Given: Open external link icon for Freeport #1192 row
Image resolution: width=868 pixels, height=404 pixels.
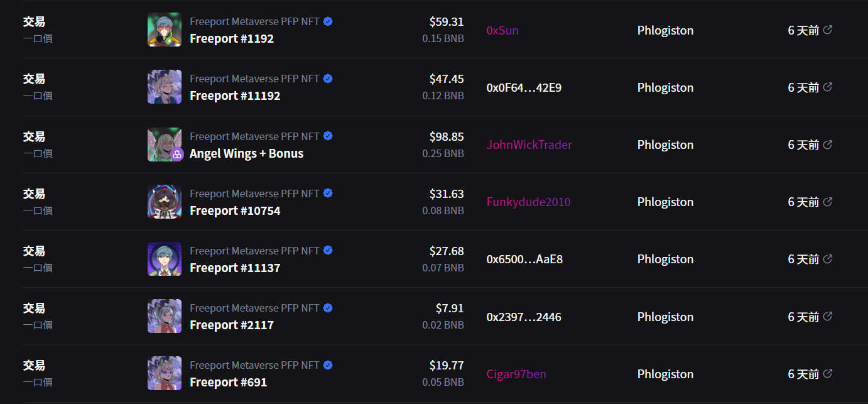Looking at the screenshot, I should tap(828, 30).
